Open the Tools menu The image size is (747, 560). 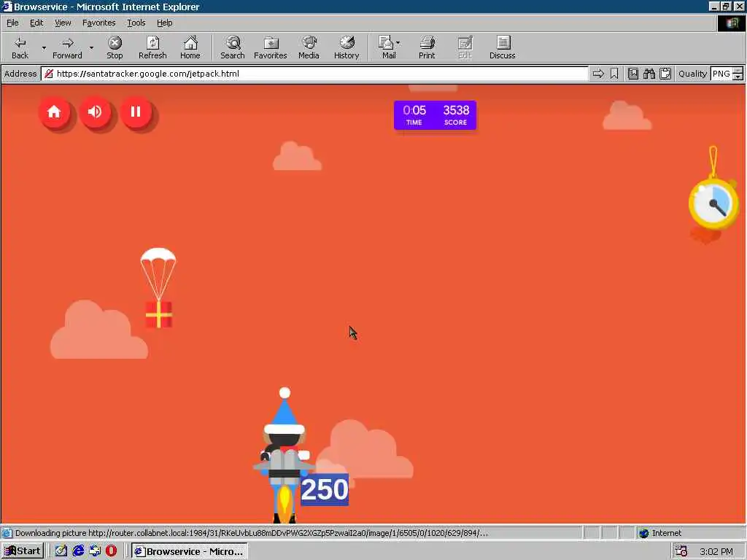coord(136,23)
